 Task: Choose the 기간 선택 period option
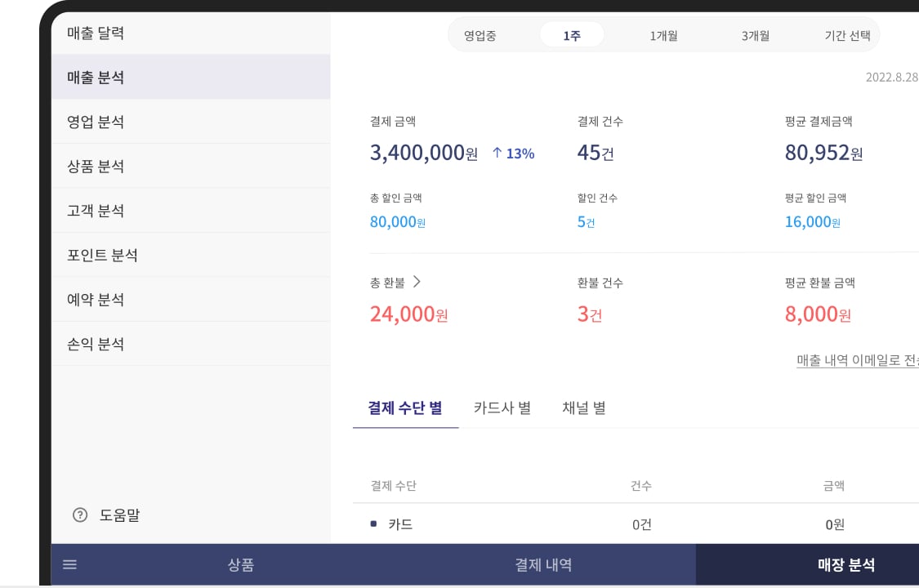click(847, 35)
